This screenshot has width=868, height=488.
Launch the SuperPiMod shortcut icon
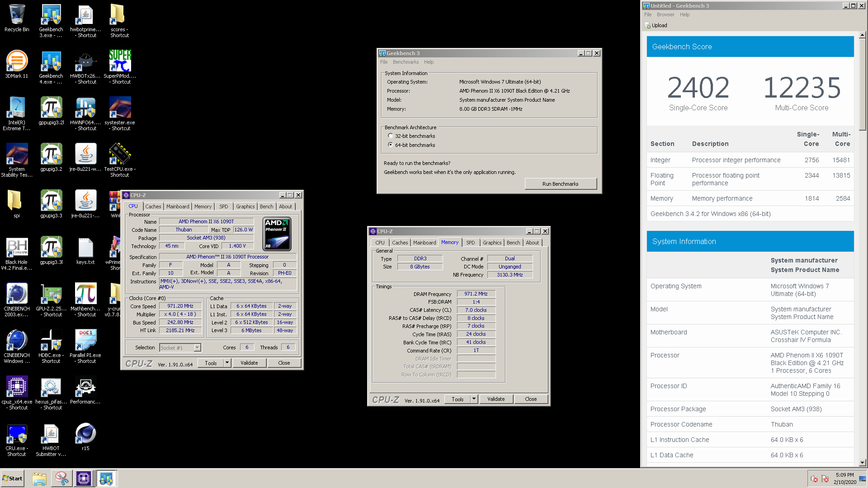click(120, 67)
